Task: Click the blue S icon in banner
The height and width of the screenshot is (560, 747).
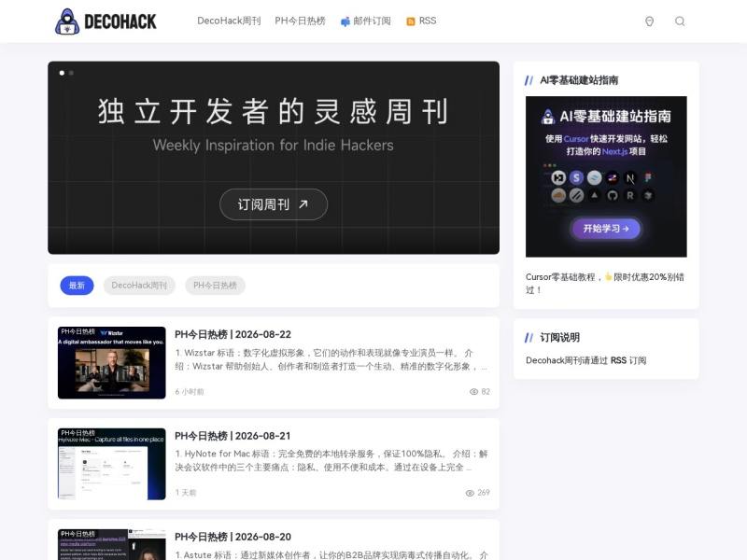Action: pyautogui.click(x=576, y=177)
